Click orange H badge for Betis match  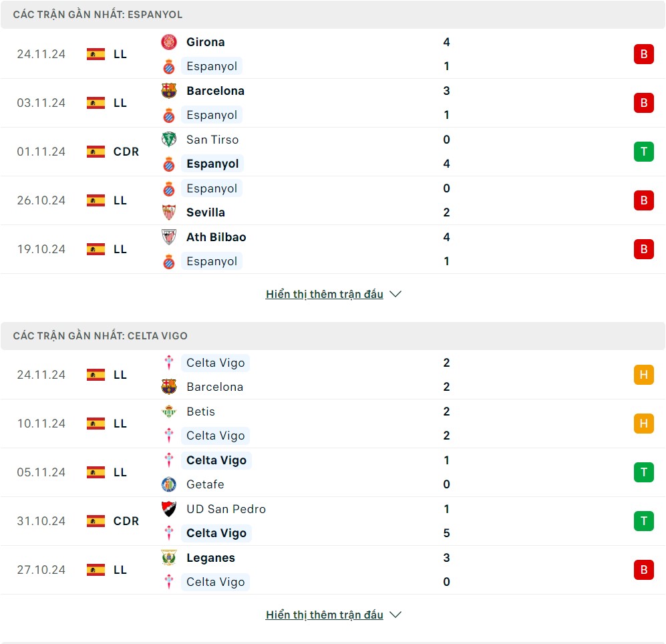[643, 424]
